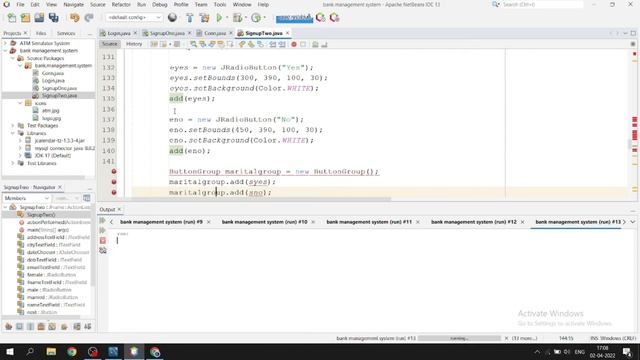
Task: Collapse the Libraries node
Action: tap(13, 133)
